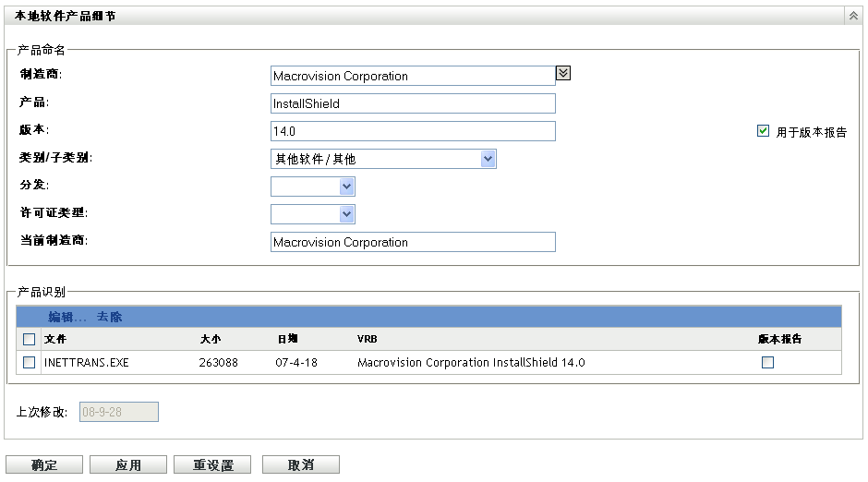Click the VRB text Macrovision Corporation InstallShield 14.0
This screenshot has height=482, width=868.
tap(471, 363)
